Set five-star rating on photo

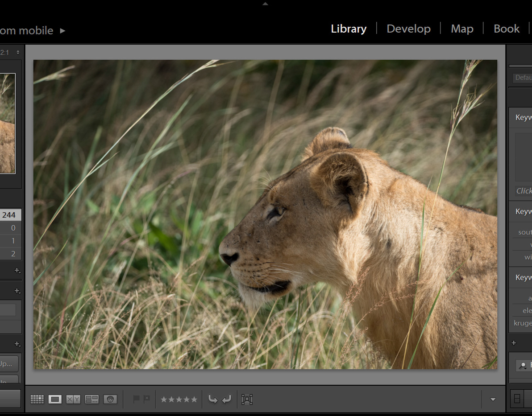click(x=194, y=400)
